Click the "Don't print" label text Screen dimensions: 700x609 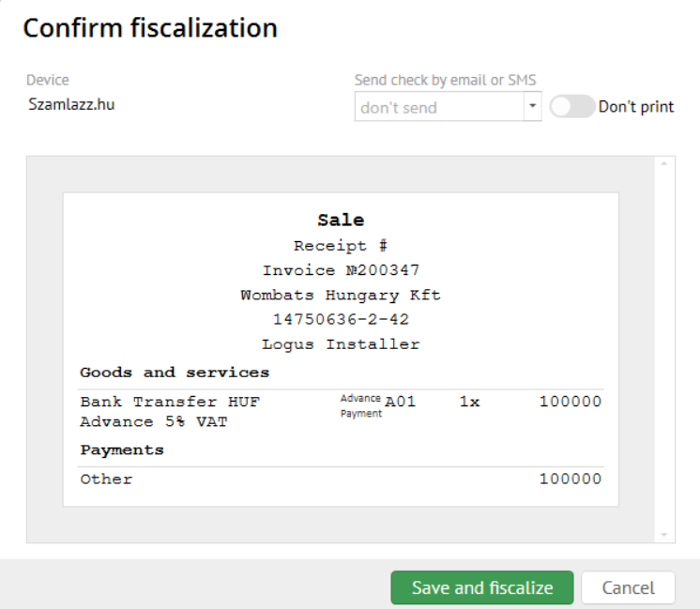(636, 106)
